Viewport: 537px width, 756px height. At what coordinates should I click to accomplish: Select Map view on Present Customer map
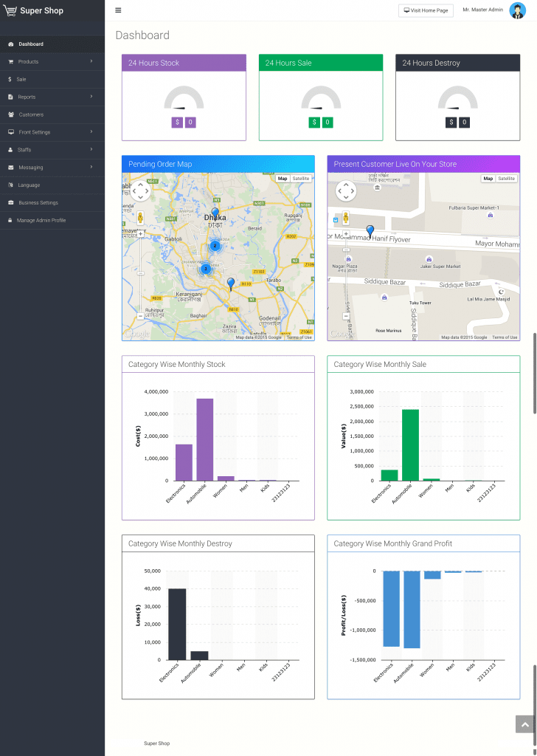tap(488, 179)
